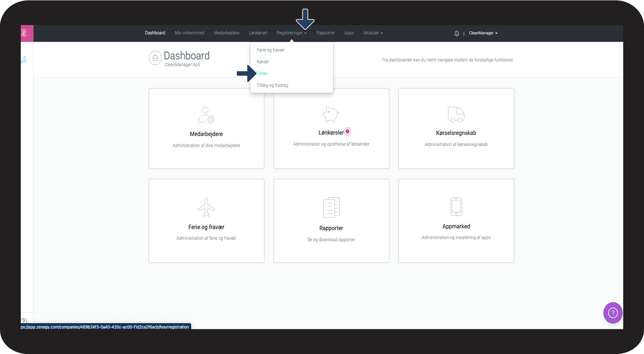Open Lønkørsel in navbar

[258, 33]
